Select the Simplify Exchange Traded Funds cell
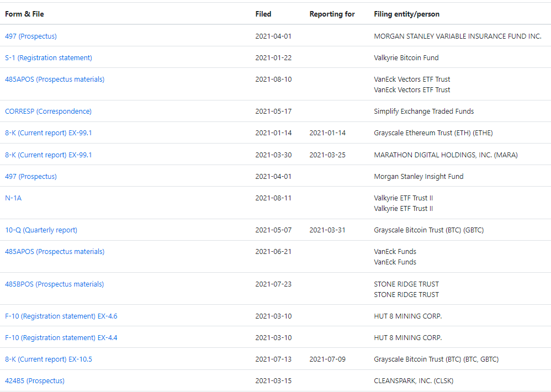 click(x=424, y=112)
